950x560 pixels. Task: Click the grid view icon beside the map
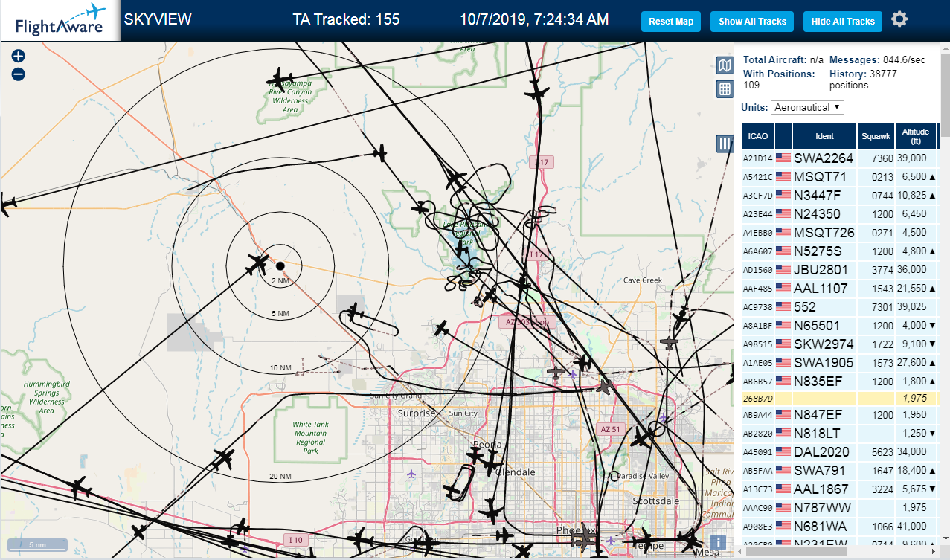[725, 89]
